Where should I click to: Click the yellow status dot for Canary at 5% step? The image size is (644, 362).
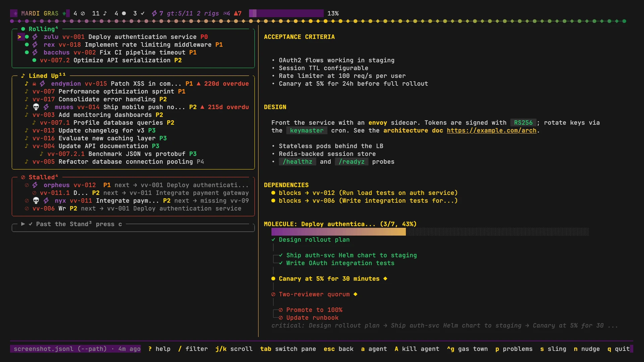pos(273,279)
